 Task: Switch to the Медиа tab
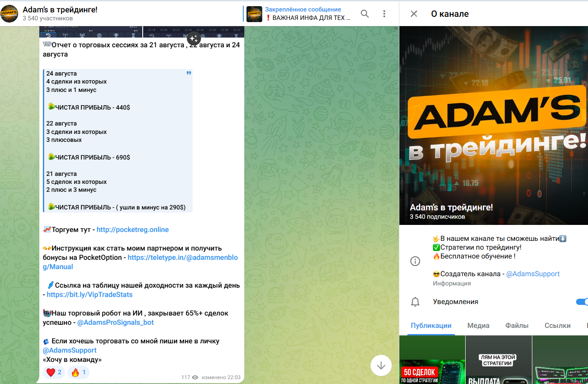coord(478,326)
